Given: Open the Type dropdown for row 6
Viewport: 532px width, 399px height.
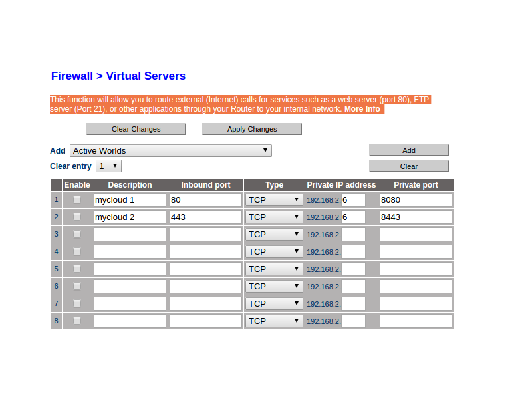Looking at the screenshot, I should point(274,287).
